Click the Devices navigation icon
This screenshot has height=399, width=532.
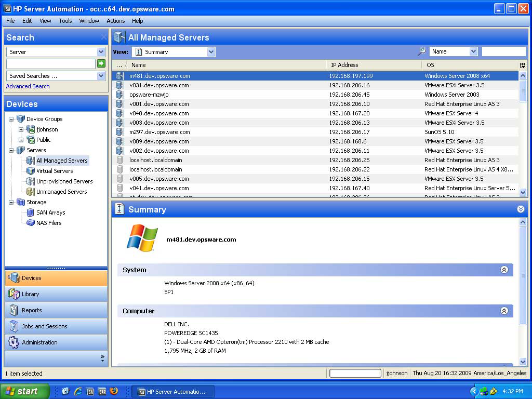pyautogui.click(x=14, y=278)
